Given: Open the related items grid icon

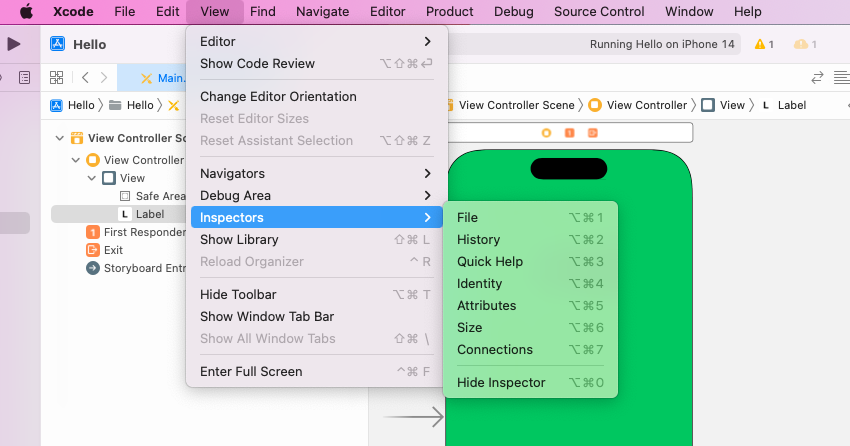Looking at the screenshot, I should tap(56, 77).
